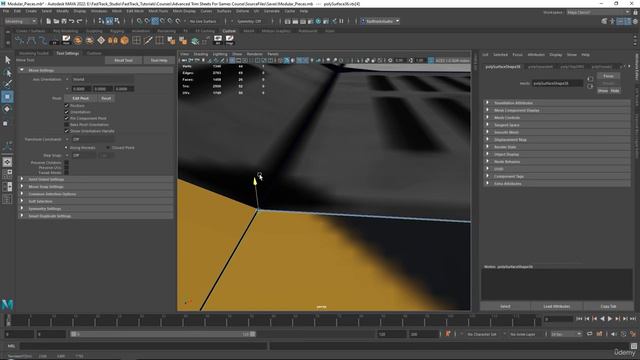Click the Load Attributes button
The image size is (640, 360).
pos(557,306)
